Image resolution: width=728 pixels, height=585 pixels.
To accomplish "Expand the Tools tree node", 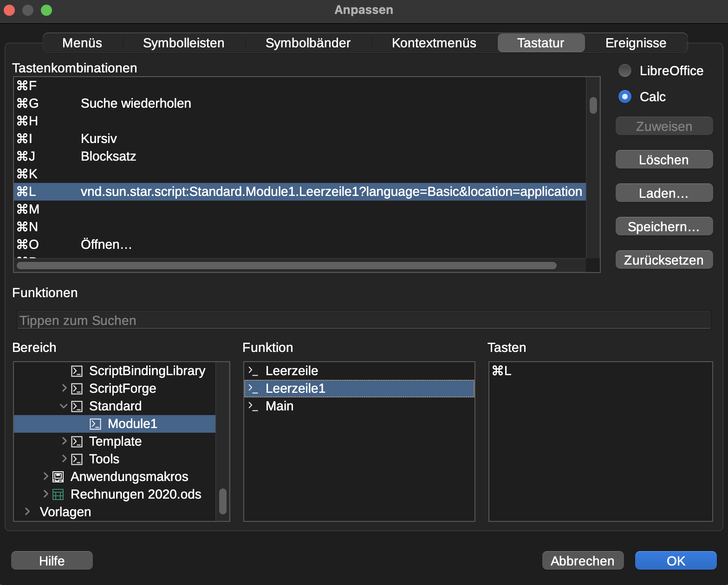I will click(64, 458).
